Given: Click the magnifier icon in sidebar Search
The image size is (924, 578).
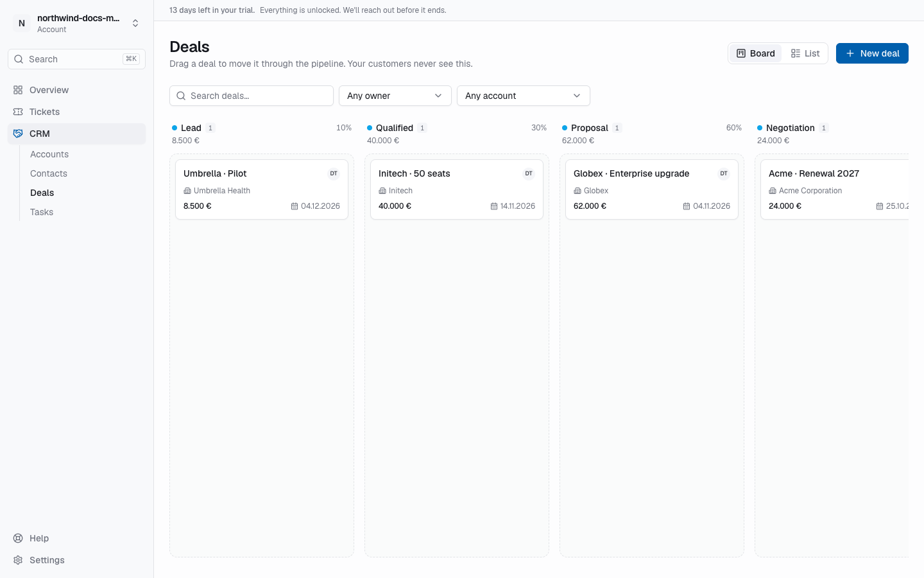Looking at the screenshot, I should 19,59.
